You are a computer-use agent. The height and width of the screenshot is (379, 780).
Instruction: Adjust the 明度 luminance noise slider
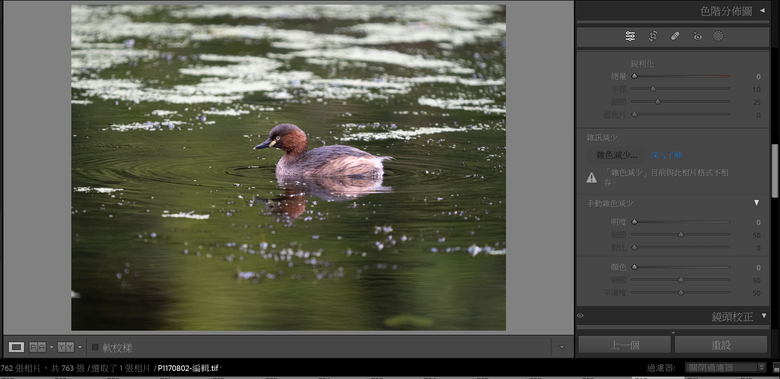coord(681,222)
